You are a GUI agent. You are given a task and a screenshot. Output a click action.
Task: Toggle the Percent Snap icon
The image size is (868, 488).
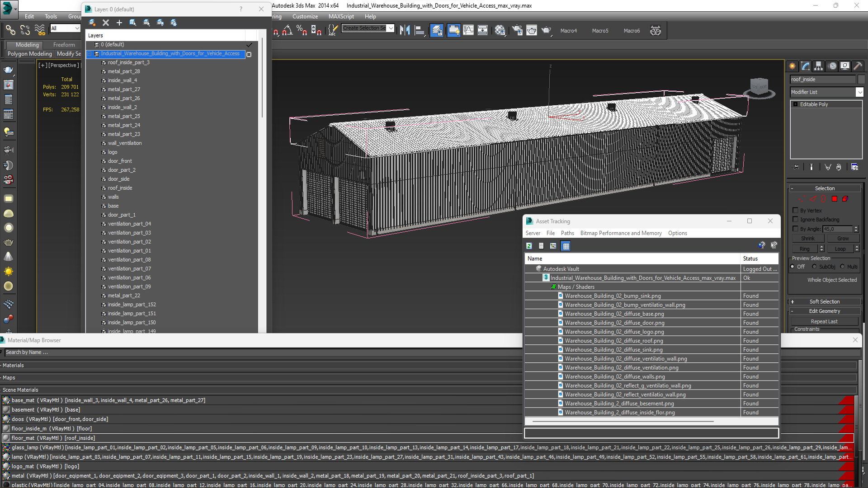click(302, 30)
